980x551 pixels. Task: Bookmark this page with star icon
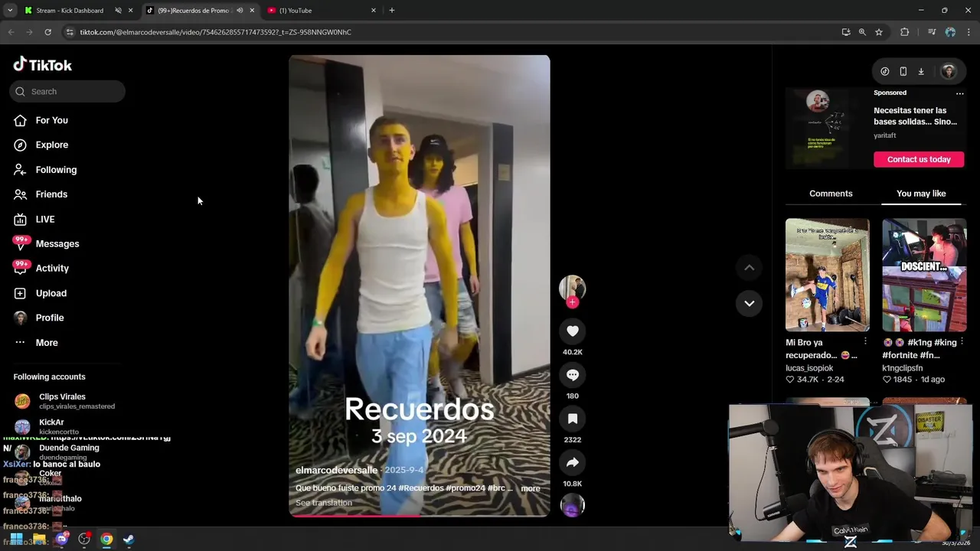pos(879,32)
